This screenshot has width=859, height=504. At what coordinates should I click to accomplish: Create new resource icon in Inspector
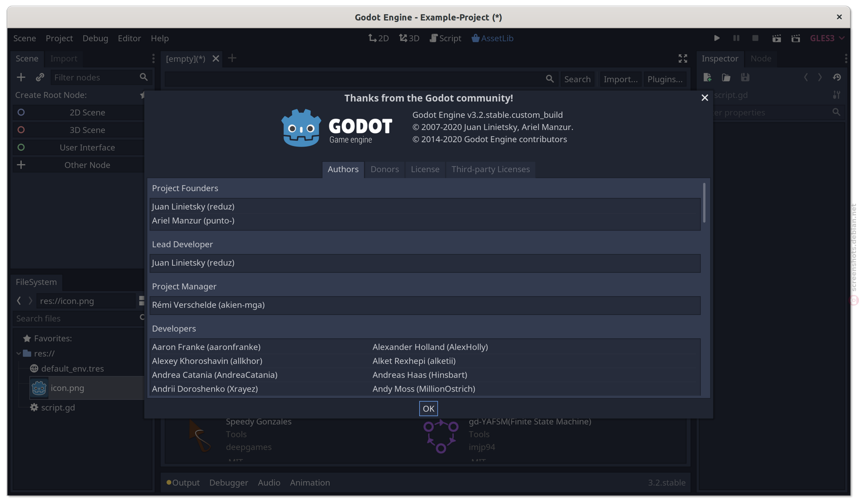pyautogui.click(x=707, y=77)
